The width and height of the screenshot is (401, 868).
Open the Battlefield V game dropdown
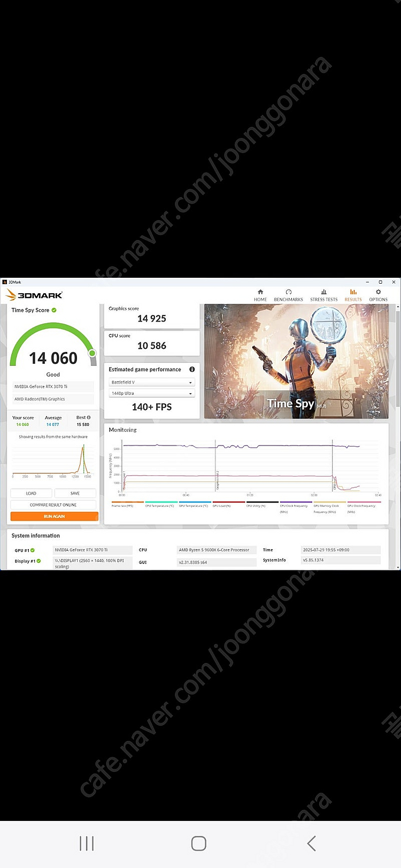(x=152, y=382)
